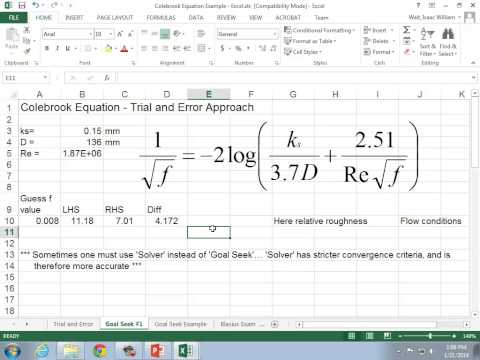Open the FILE tab
Screen dimensions: 480x360
point(13,18)
